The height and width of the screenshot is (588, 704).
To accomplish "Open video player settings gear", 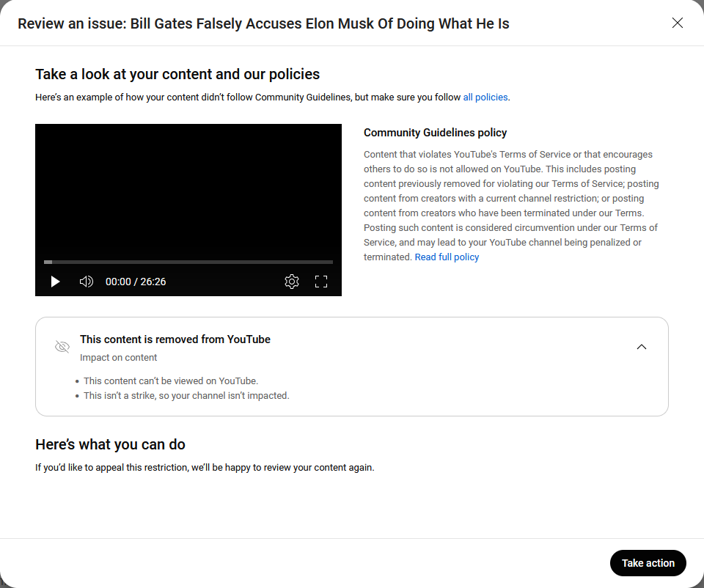I will (x=292, y=282).
